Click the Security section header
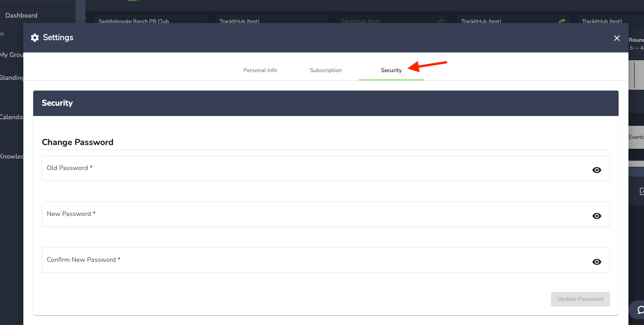The width and height of the screenshot is (644, 325). point(326,103)
